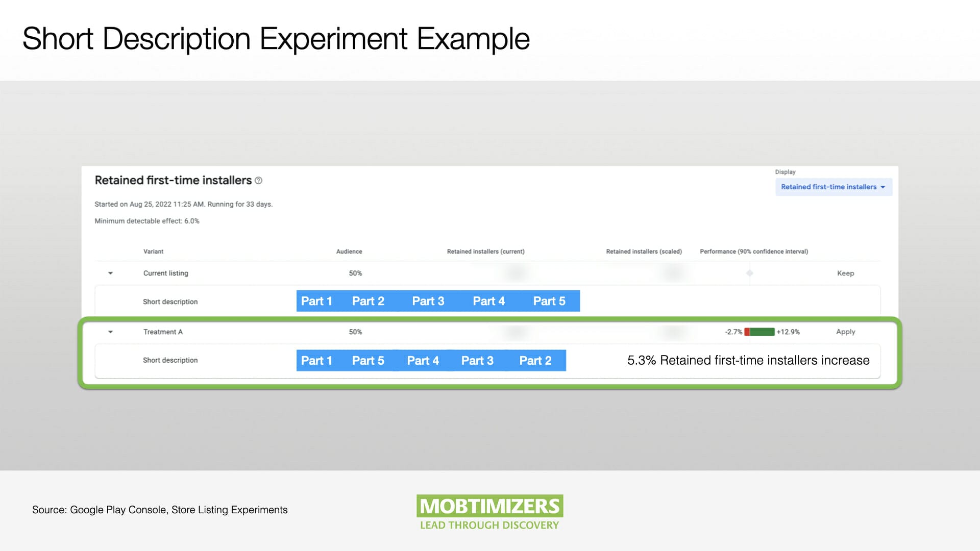Click the Variant column header
The image size is (980, 551).
pyautogui.click(x=153, y=252)
